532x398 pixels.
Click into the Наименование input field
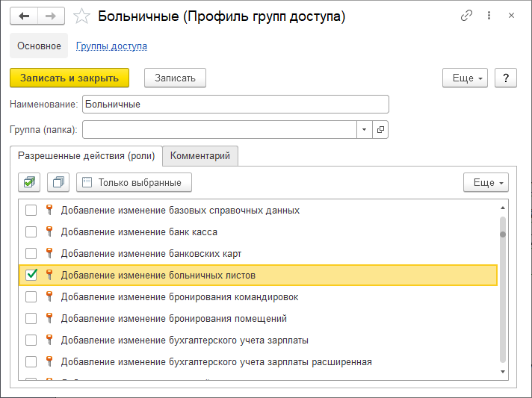(235, 105)
